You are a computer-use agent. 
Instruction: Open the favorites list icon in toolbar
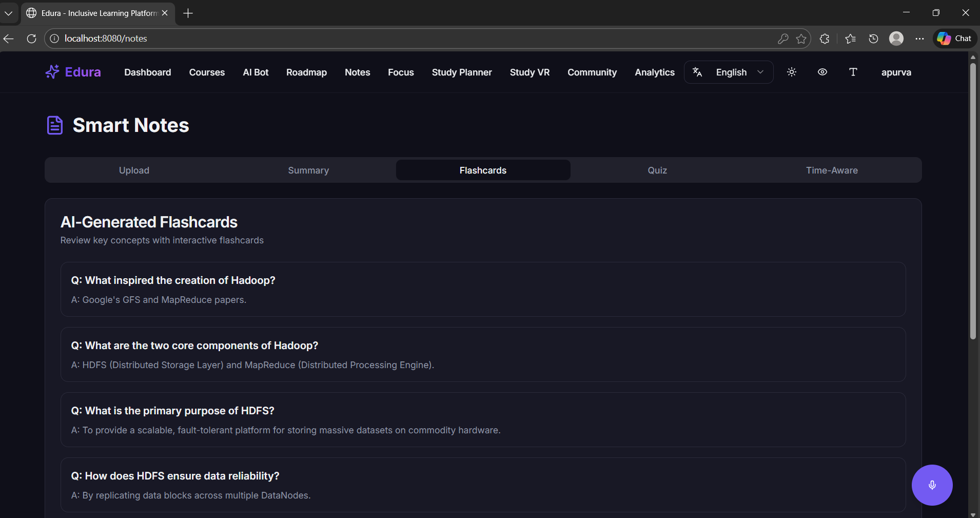coord(850,39)
